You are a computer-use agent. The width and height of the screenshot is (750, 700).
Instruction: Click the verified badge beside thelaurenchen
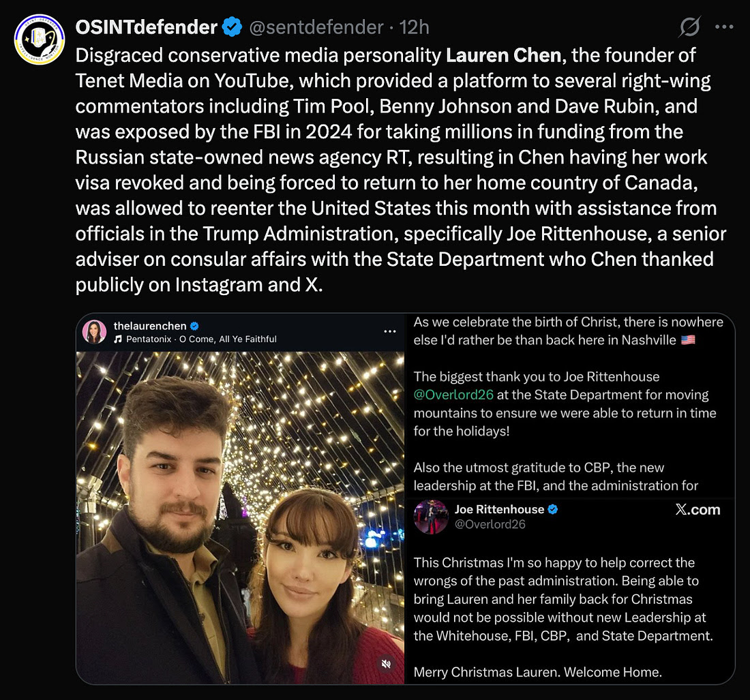click(x=194, y=326)
